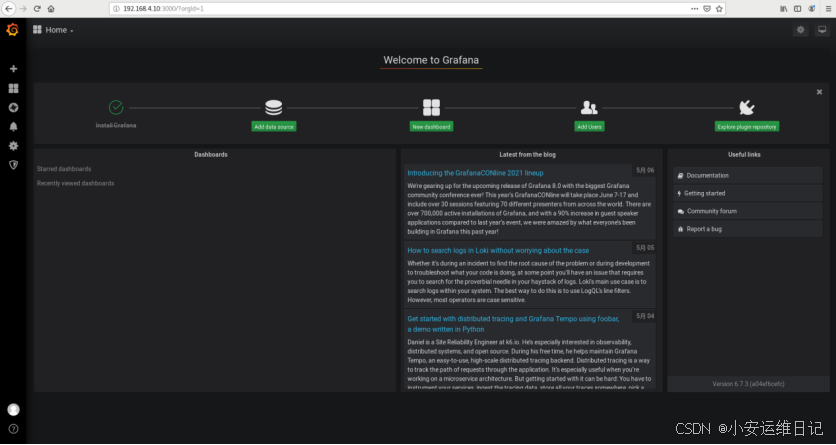The image size is (836, 445).
Task: Click the plugin plug icon
Action: click(x=746, y=108)
